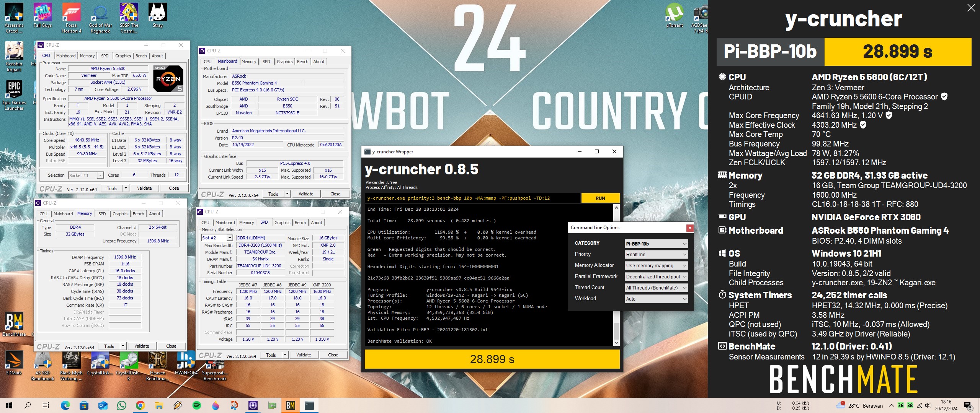Click the Outlook taskbar icon

pos(103,405)
